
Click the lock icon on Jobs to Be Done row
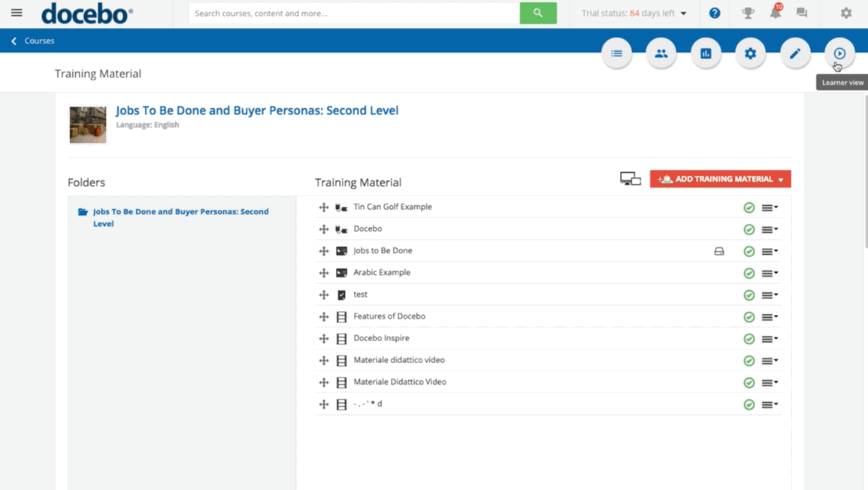pyautogui.click(x=719, y=251)
